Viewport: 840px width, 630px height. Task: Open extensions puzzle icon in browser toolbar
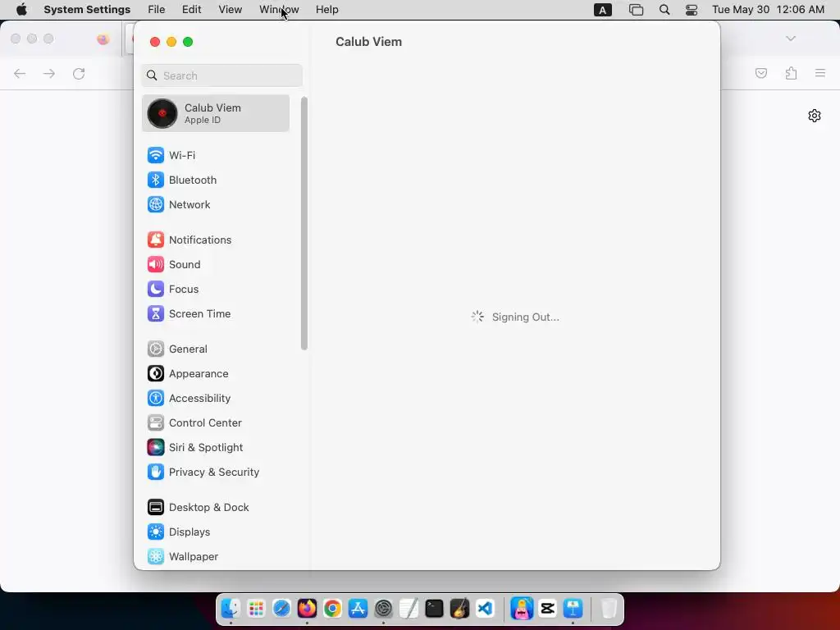[792, 73]
